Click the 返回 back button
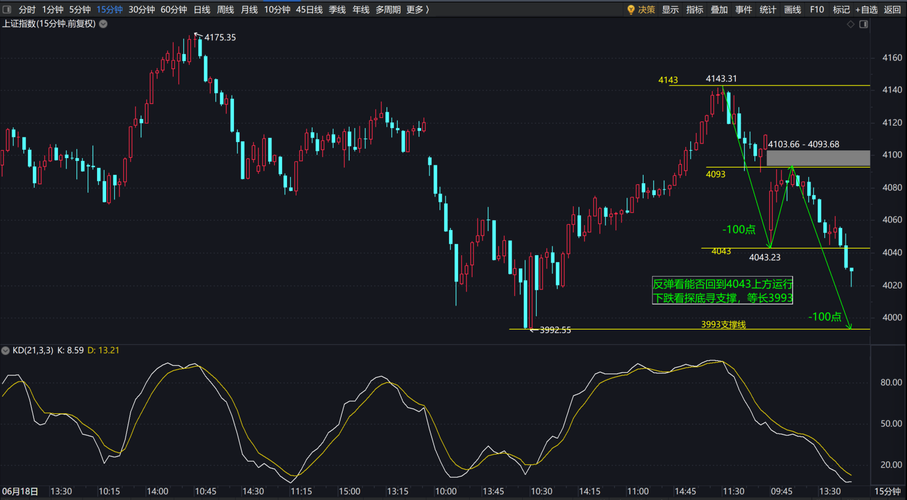Screen dimensions: 907x500 (893, 9)
